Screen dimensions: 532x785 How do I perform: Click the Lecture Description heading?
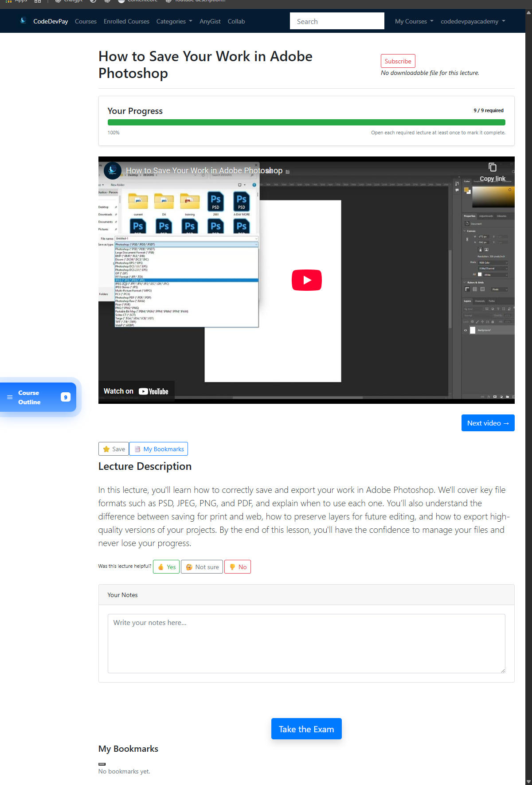[x=145, y=466]
